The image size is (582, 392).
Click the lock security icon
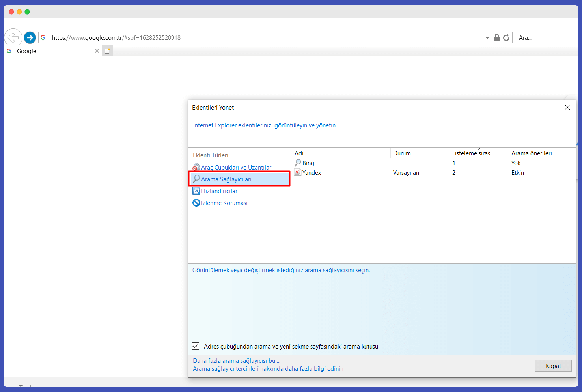coord(497,37)
